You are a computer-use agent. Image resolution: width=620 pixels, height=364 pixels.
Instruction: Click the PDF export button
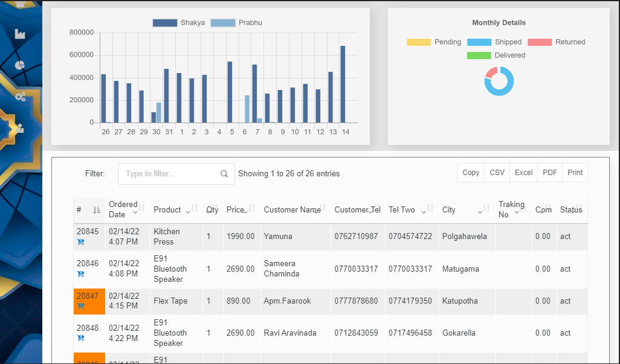(550, 173)
